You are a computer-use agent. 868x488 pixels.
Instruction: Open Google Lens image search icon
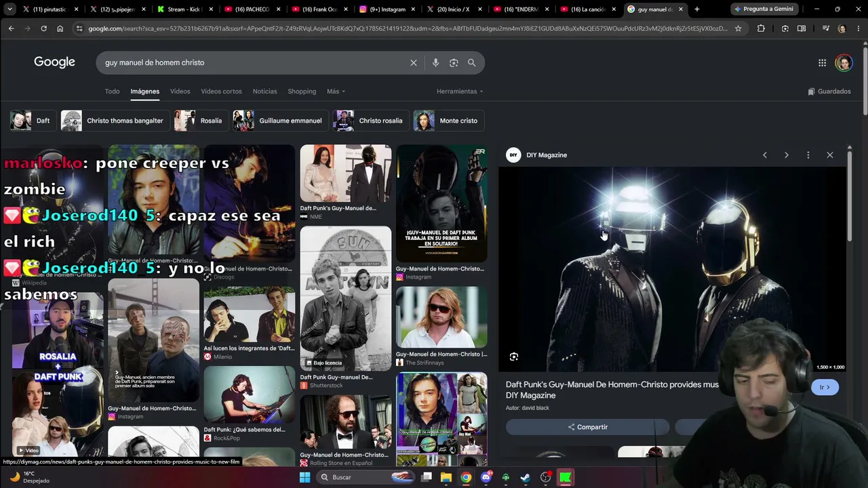click(x=454, y=62)
